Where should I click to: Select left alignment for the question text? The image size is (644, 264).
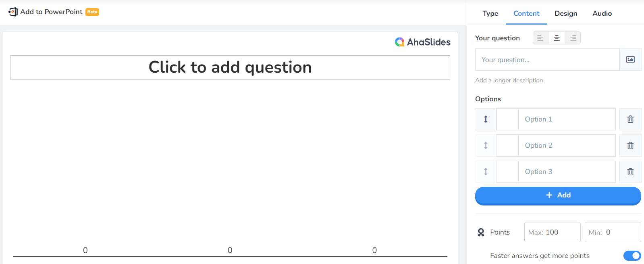[x=540, y=38]
